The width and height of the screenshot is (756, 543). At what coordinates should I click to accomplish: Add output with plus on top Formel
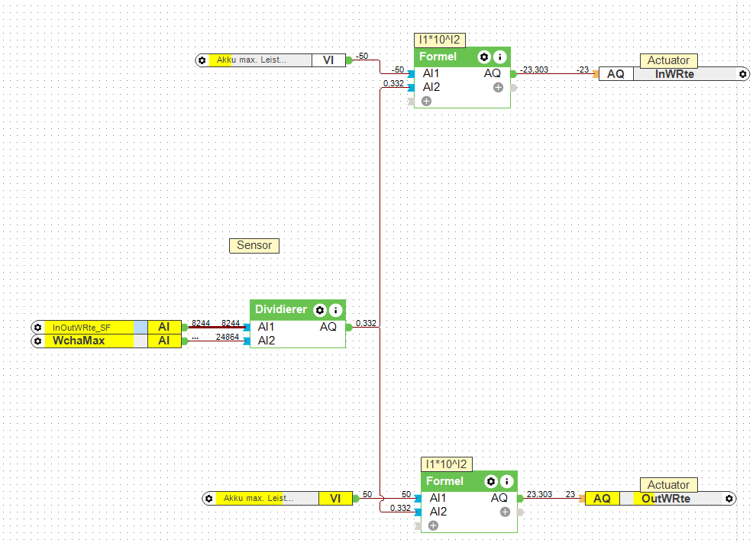(498, 87)
